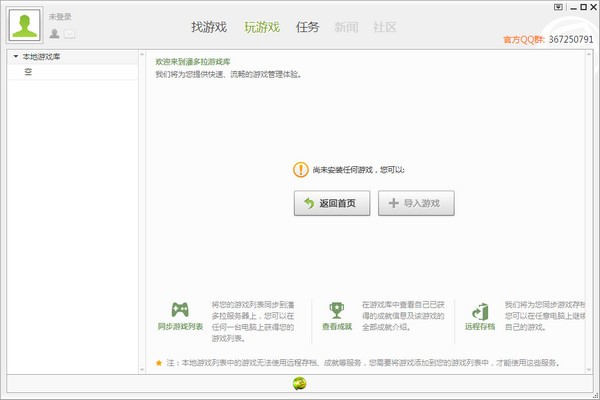Click the orange star note icon
The height and width of the screenshot is (400, 600).
[159, 362]
